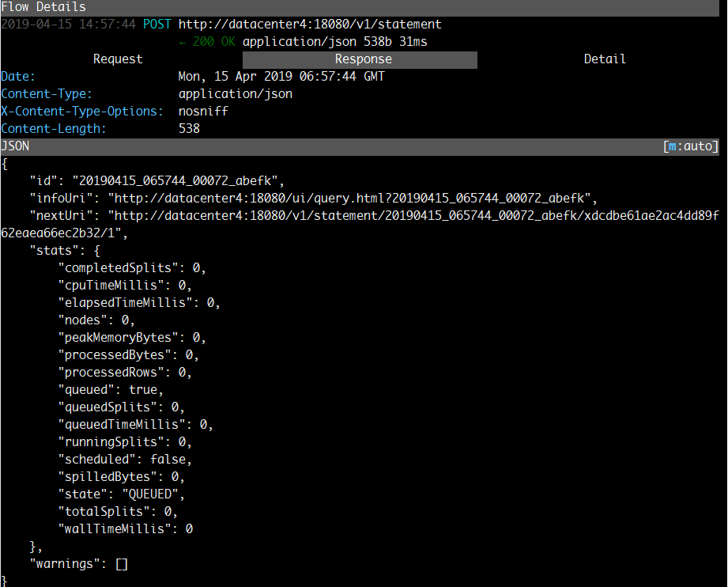
Task: Click the 31ms response time indicator
Action: pyautogui.click(x=417, y=41)
